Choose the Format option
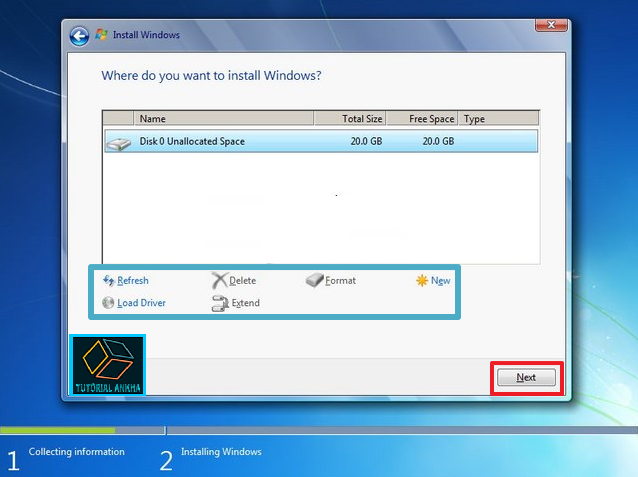 [x=340, y=280]
